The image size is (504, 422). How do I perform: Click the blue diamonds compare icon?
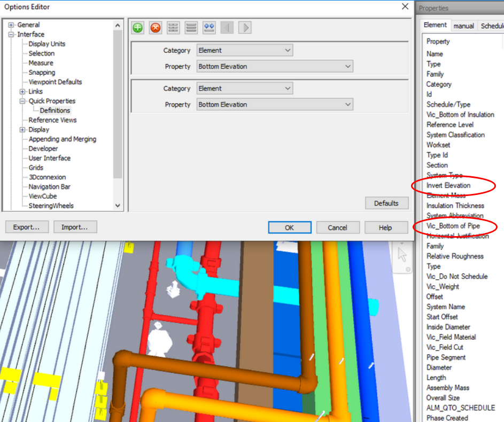(208, 27)
